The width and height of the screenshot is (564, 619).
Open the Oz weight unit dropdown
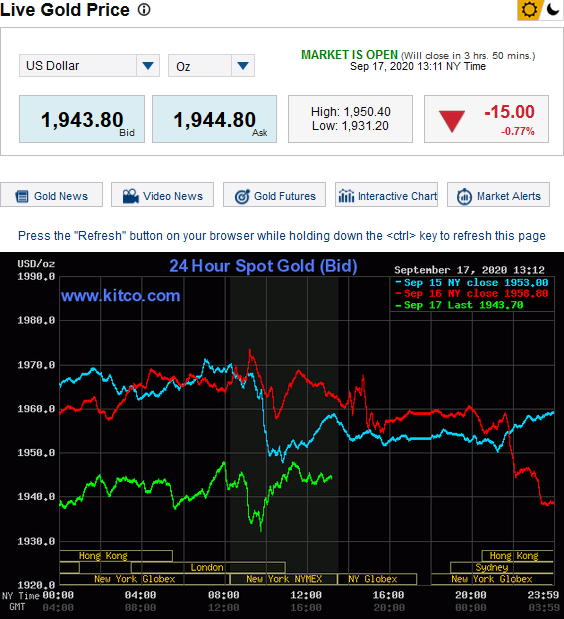click(211, 66)
